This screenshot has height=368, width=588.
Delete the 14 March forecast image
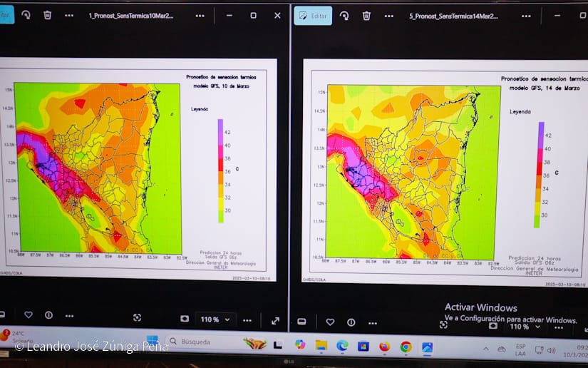tap(366, 16)
